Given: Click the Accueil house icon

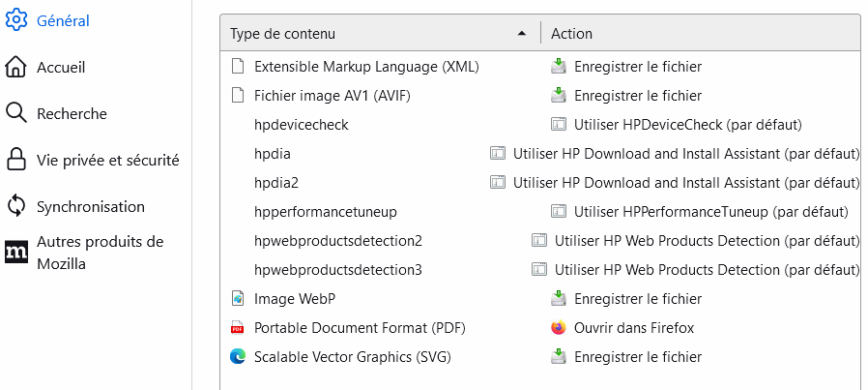Looking at the screenshot, I should pyautogui.click(x=15, y=67).
